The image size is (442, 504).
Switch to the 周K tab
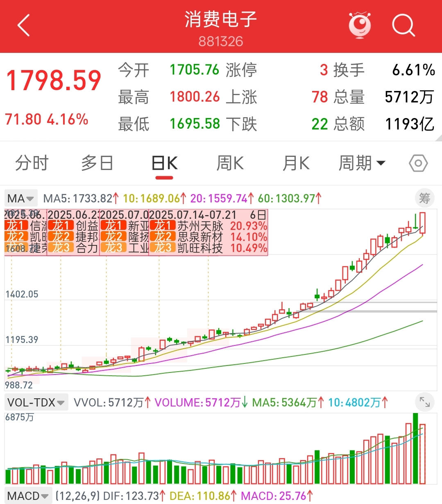click(x=230, y=163)
